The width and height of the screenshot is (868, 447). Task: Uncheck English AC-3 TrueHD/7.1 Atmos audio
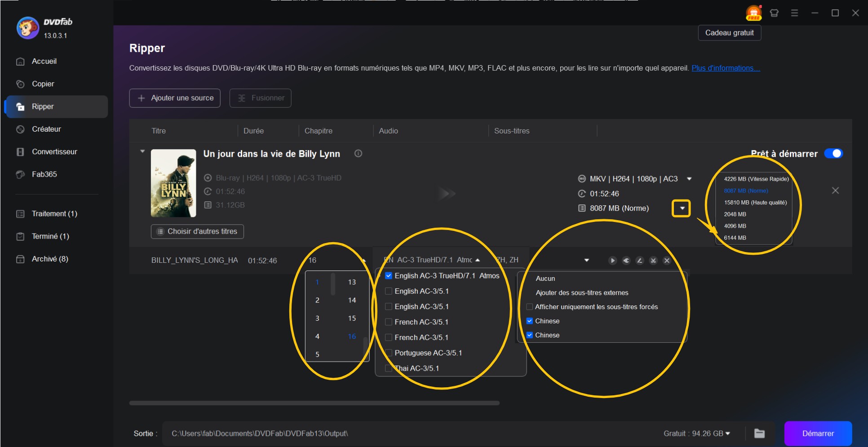pos(389,276)
